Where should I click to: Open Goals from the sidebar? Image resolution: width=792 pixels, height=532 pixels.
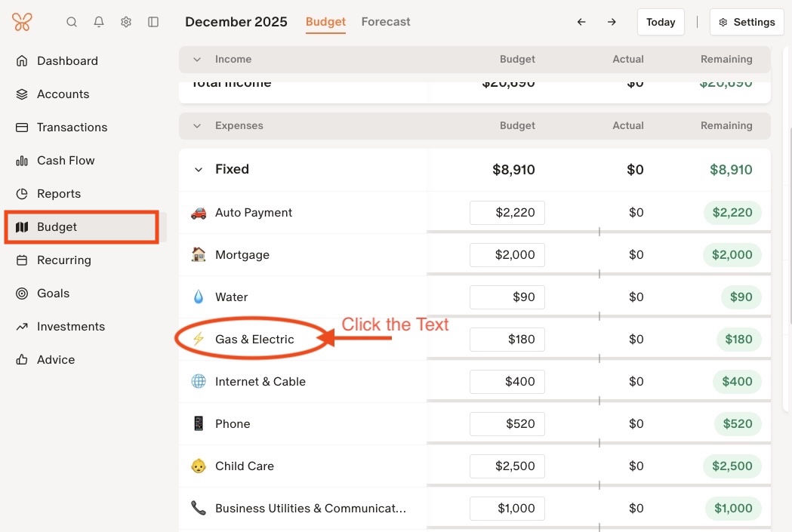(53, 294)
